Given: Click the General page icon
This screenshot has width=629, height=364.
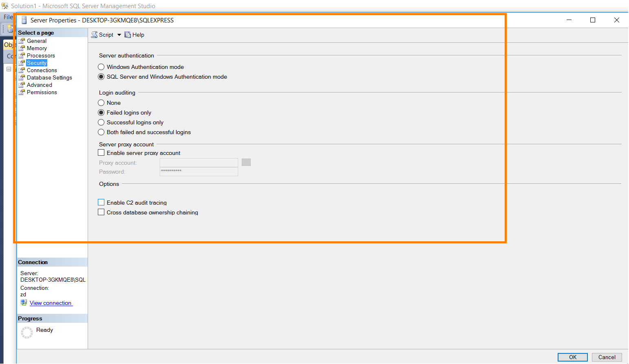Looking at the screenshot, I should 22,41.
